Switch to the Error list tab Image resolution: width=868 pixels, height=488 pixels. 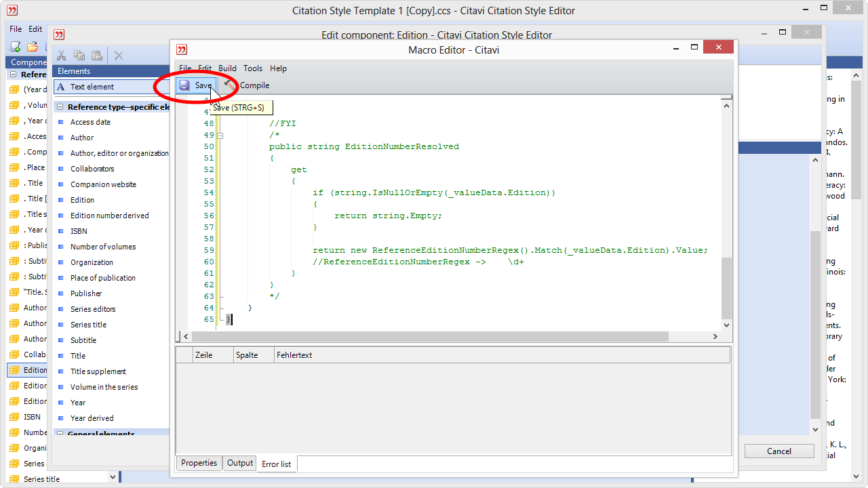(x=277, y=464)
